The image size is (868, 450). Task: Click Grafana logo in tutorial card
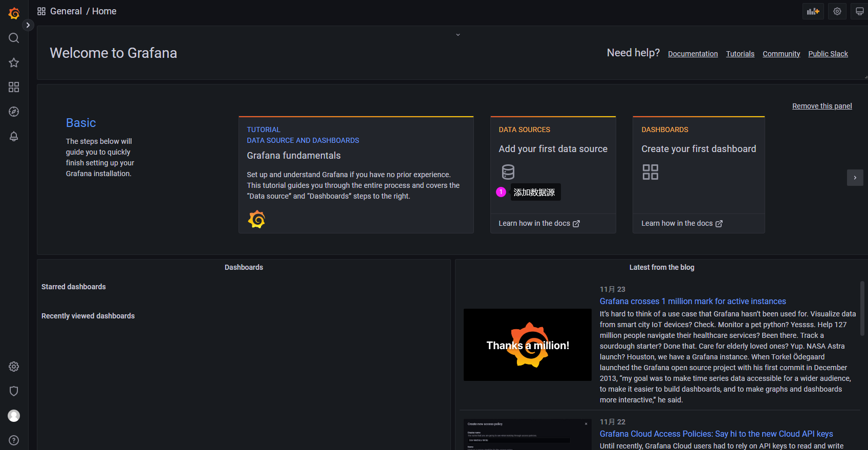[x=256, y=219]
